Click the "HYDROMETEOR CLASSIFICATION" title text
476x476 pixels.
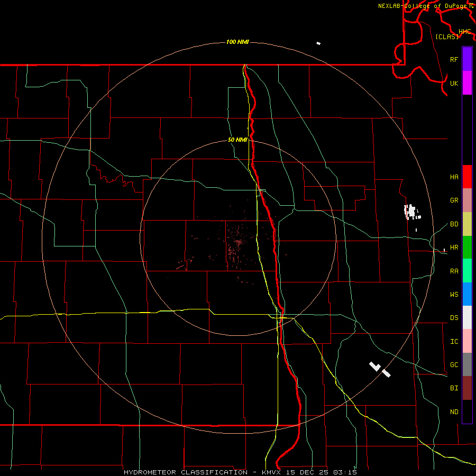(x=186, y=472)
